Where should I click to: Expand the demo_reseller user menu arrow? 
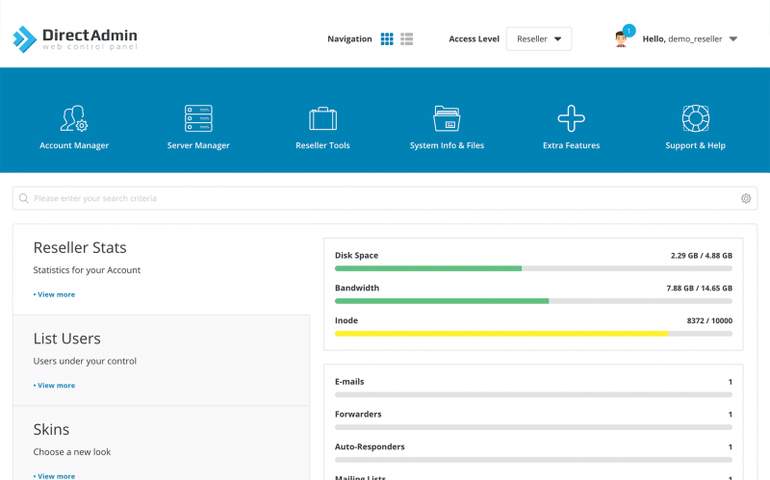coord(733,39)
